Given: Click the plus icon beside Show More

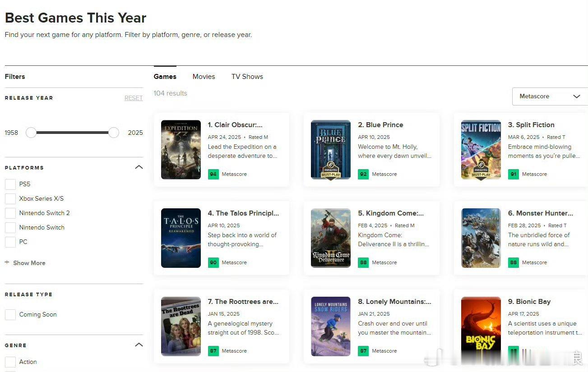Looking at the screenshot, I should click(7, 262).
